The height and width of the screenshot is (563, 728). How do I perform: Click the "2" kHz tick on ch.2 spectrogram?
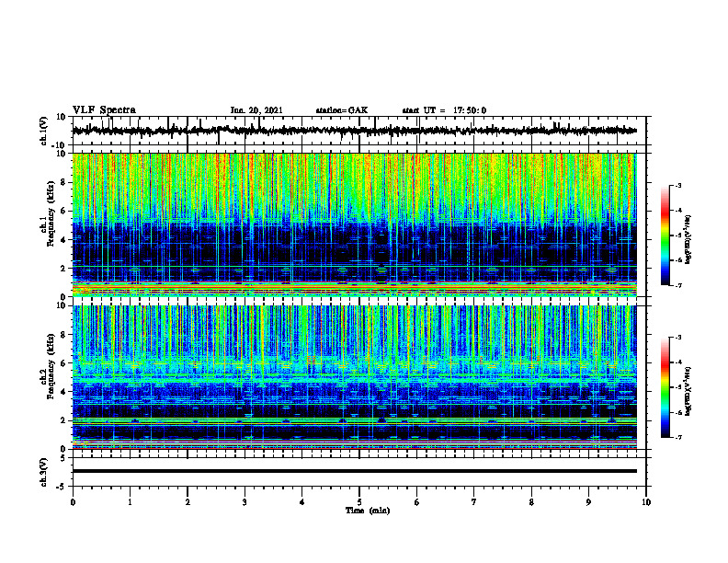(64, 420)
